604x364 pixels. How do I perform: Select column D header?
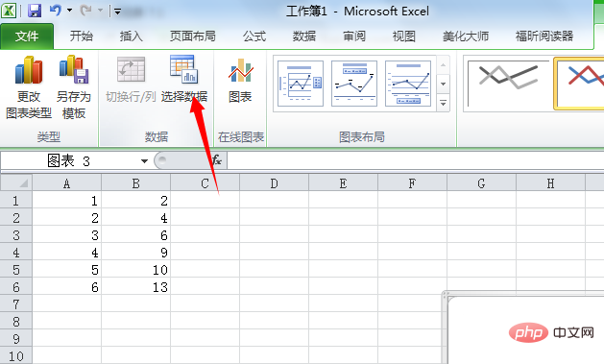pyautogui.click(x=275, y=183)
